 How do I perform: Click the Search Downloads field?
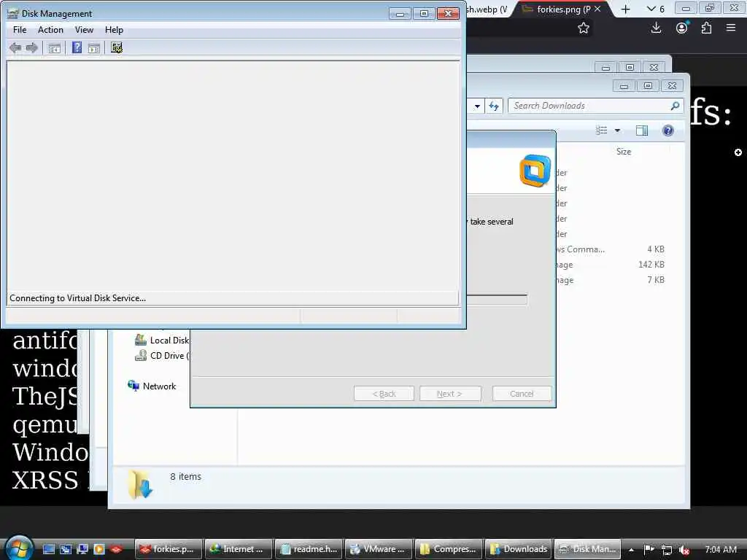pyautogui.click(x=596, y=106)
